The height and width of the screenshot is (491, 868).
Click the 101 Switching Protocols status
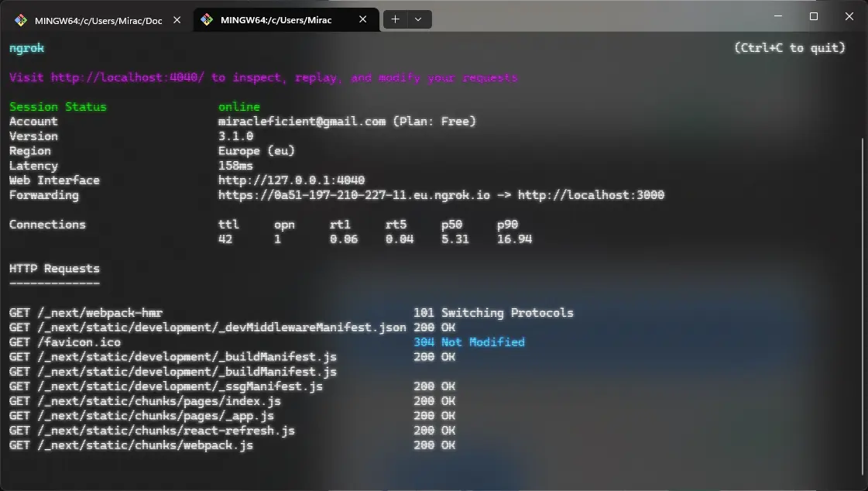pyautogui.click(x=493, y=313)
